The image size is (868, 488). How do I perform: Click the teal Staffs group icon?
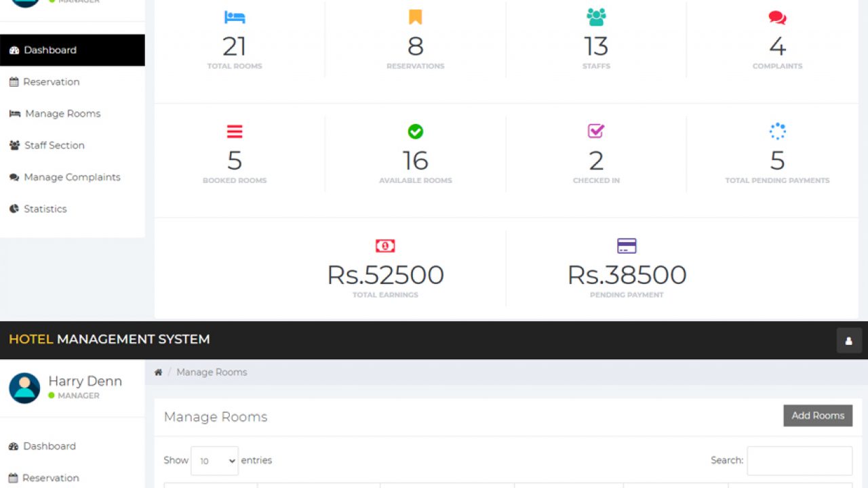pyautogui.click(x=596, y=17)
